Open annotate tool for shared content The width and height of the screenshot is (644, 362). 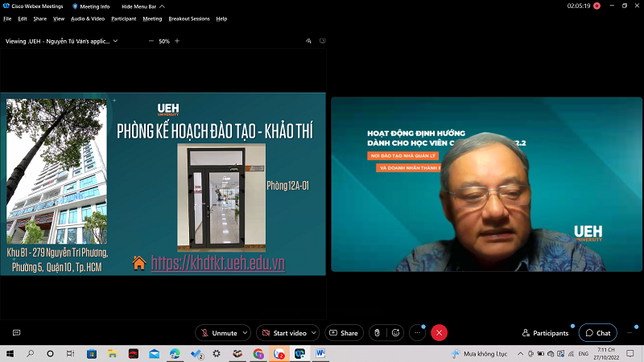pos(308,41)
